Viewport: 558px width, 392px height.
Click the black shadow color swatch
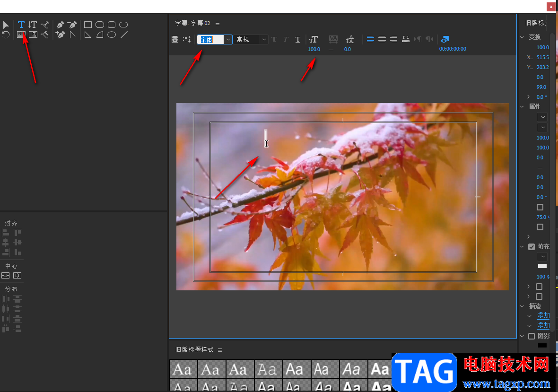pos(542,345)
